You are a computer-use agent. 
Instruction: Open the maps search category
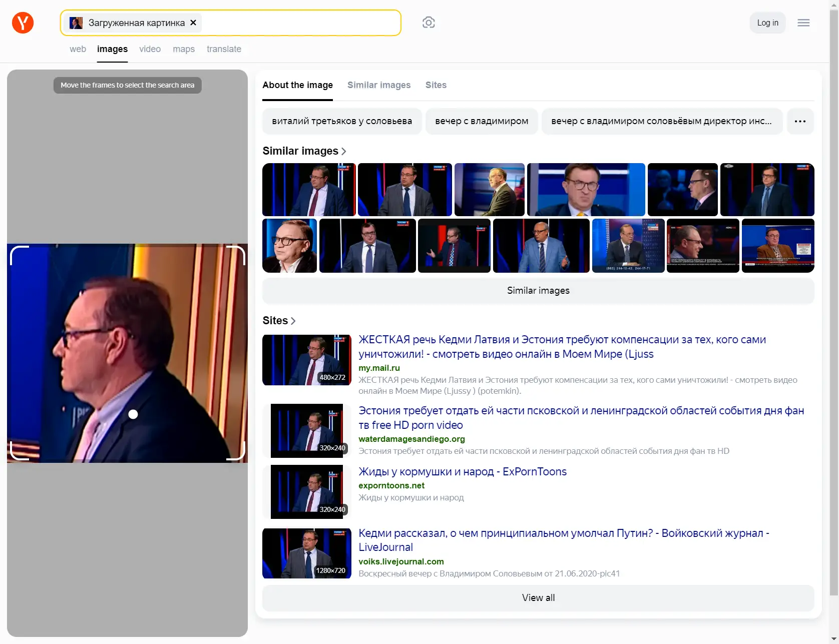coord(184,49)
